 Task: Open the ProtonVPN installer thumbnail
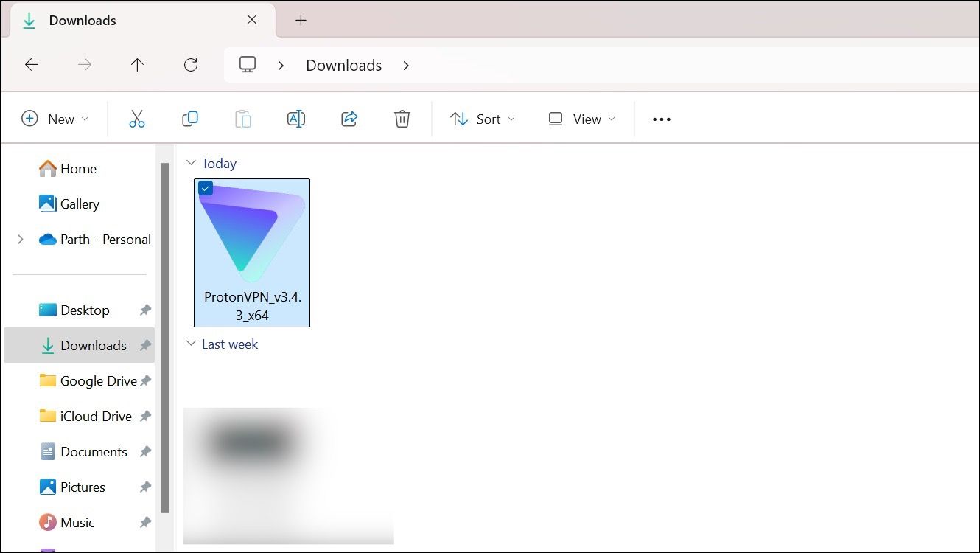click(251, 236)
